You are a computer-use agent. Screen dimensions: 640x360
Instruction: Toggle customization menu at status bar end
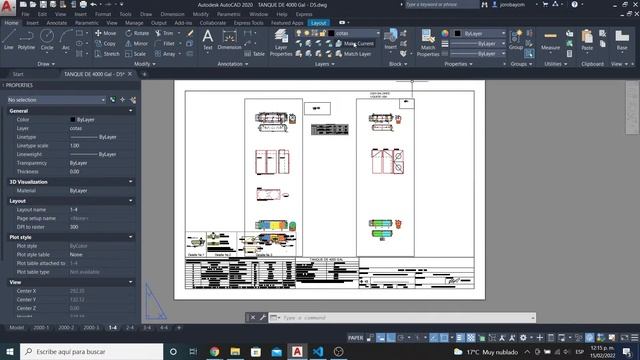(635, 338)
